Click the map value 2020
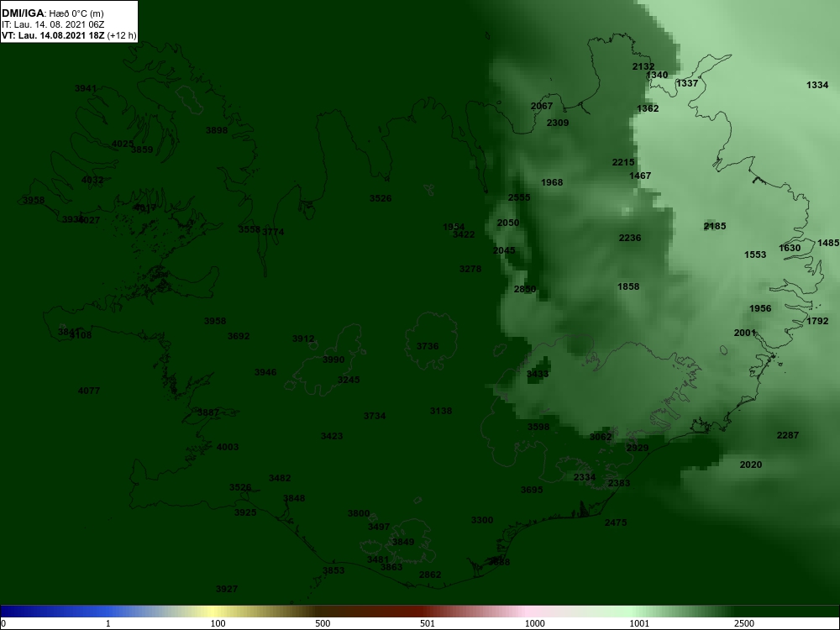This screenshot has height=630, width=840. (750, 465)
